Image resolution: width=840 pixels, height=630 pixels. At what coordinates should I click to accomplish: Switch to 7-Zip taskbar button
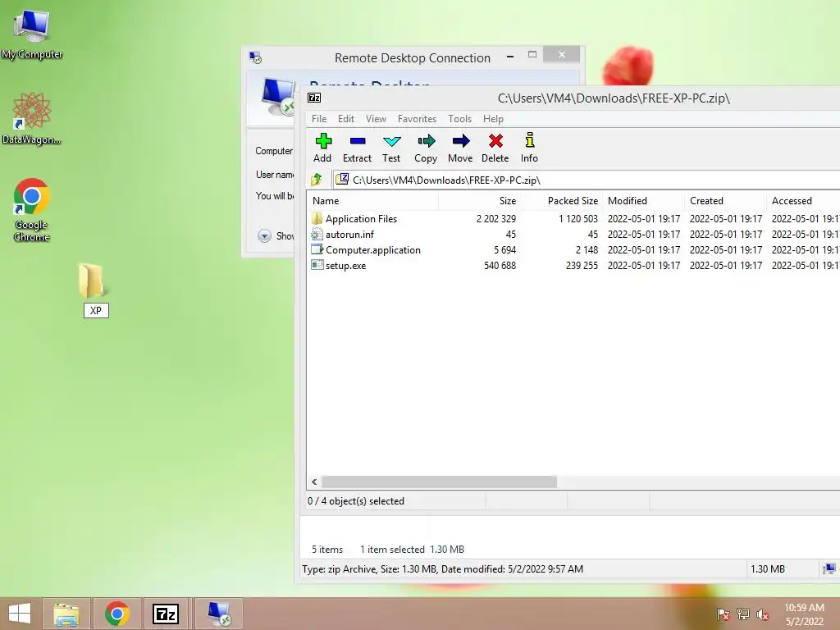click(x=166, y=614)
